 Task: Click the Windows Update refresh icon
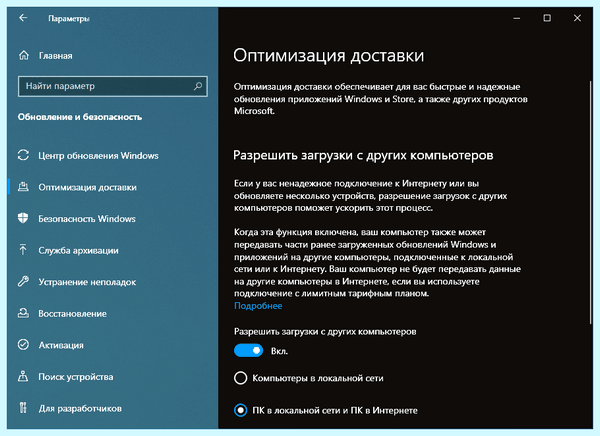click(23, 155)
